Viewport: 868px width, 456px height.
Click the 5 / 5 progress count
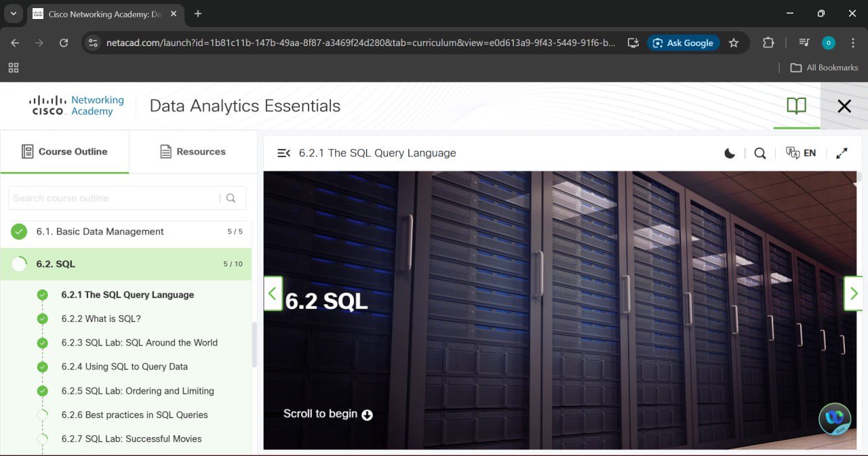[235, 232]
